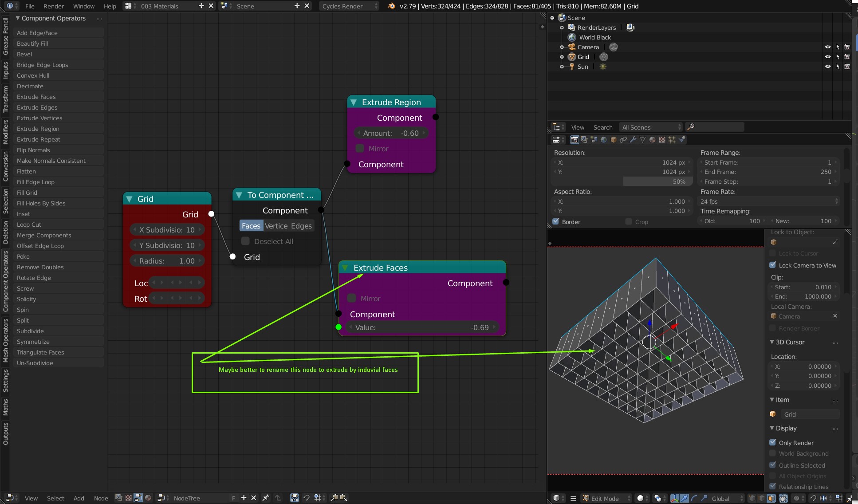Screen dimensions: 858x504
Task: Open the Object Constraints chain tab
Action: (x=623, y=140)
